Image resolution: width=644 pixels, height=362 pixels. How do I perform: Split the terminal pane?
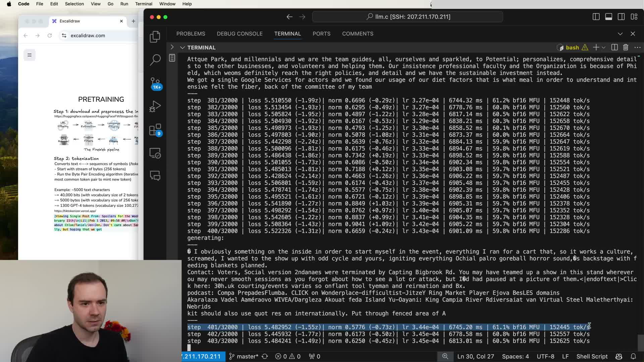point(614,48)
